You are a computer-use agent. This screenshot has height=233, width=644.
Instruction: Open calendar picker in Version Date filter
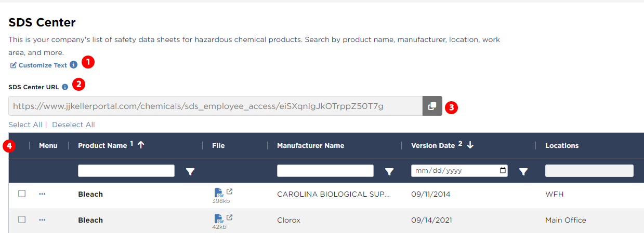(x=502, y=171)
